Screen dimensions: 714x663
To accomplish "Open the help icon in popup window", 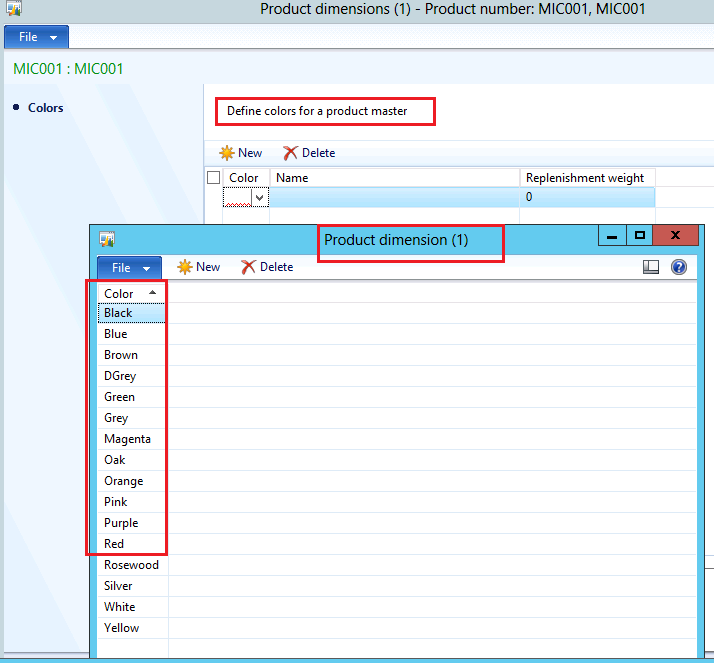I will pos(678,267).
